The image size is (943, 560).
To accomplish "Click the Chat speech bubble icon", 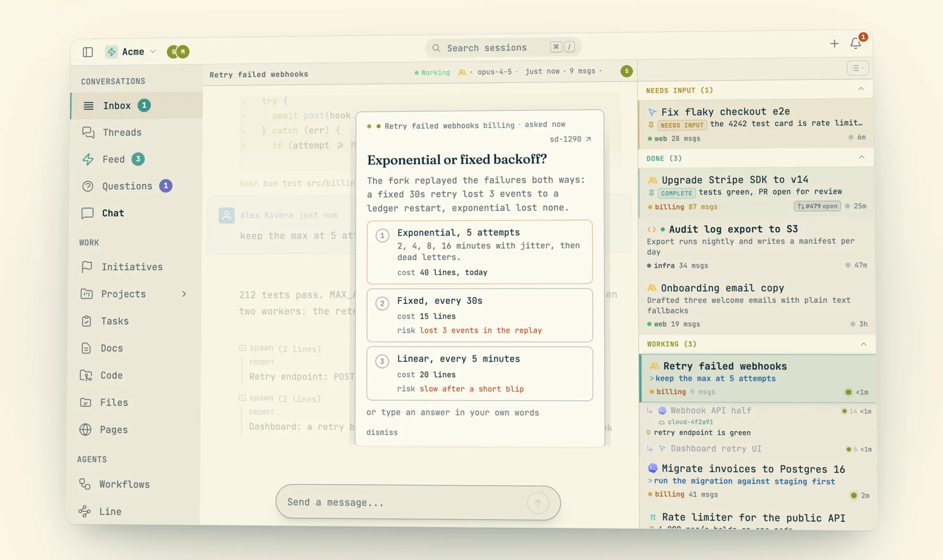I will coord(87,213).
